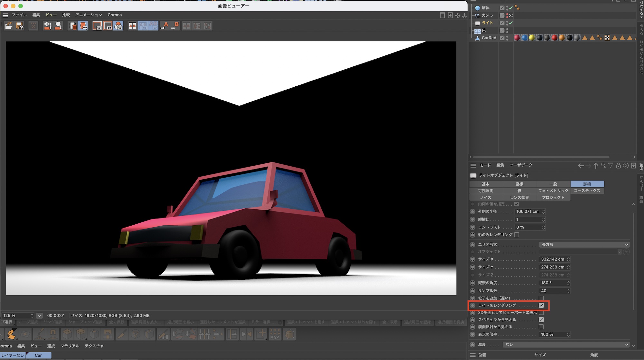644x360 pixels.
Task: Click the red material sphere on CarRed
Action: coord(517,38)
